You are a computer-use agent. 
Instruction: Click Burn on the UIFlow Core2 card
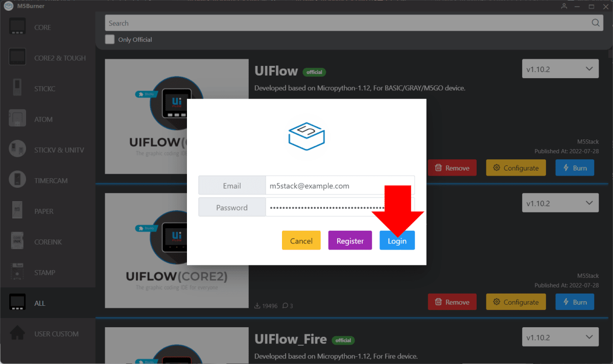click(x=575, y=302)
